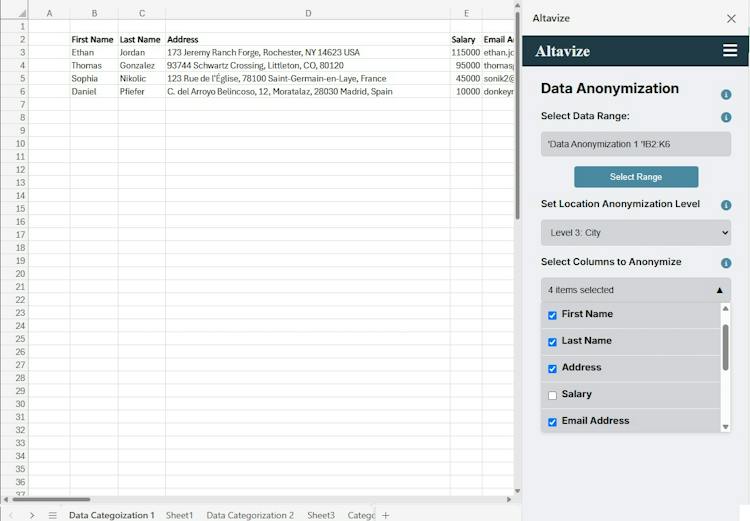The height and width of the screenshot is (521, 750).
Task: Uncheck the First Name checkbox
Action: 552,315
